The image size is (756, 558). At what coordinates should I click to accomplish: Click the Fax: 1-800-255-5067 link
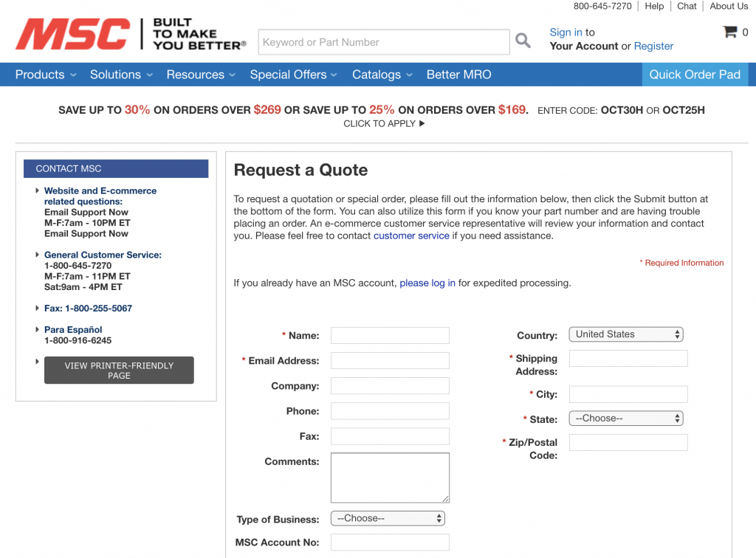coord(89,309)
